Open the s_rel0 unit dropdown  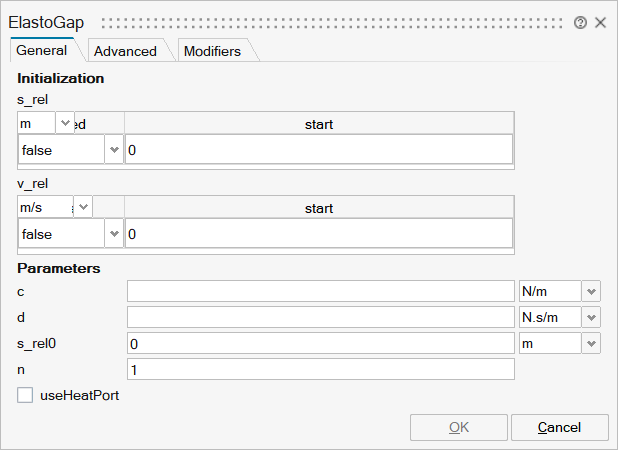[x=591, y=343]
